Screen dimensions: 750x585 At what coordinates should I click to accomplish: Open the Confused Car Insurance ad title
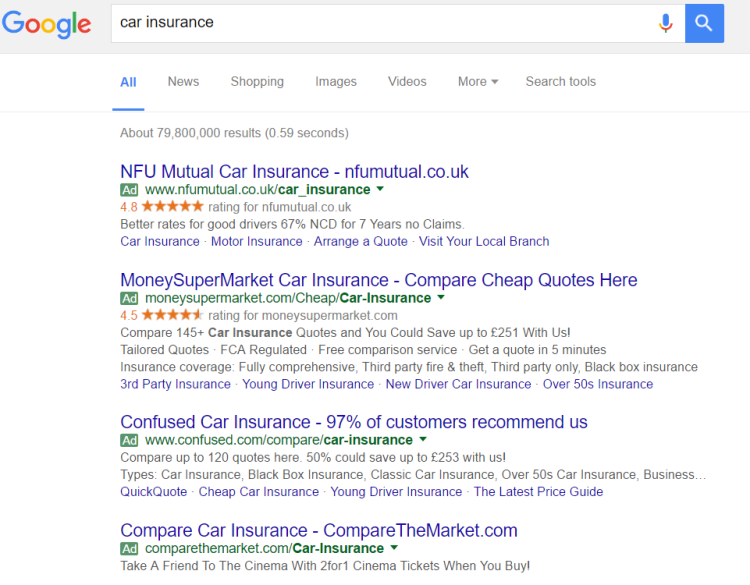[x=353, y=422]
